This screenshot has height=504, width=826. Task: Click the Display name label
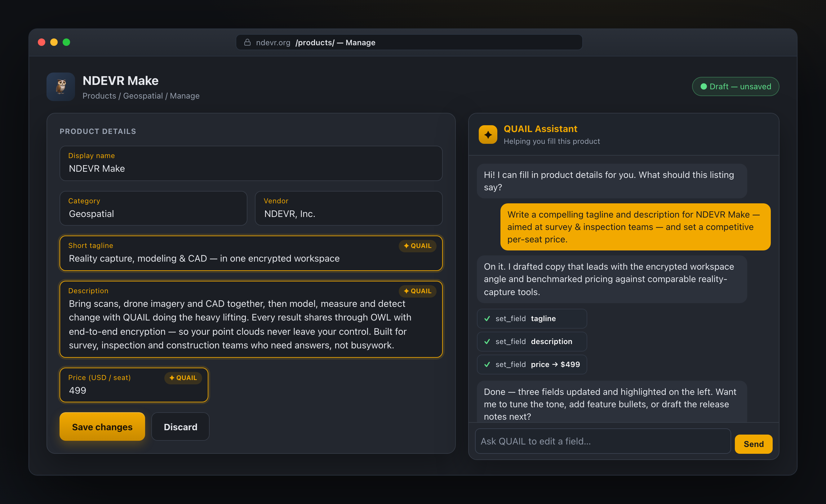point(91,156)
